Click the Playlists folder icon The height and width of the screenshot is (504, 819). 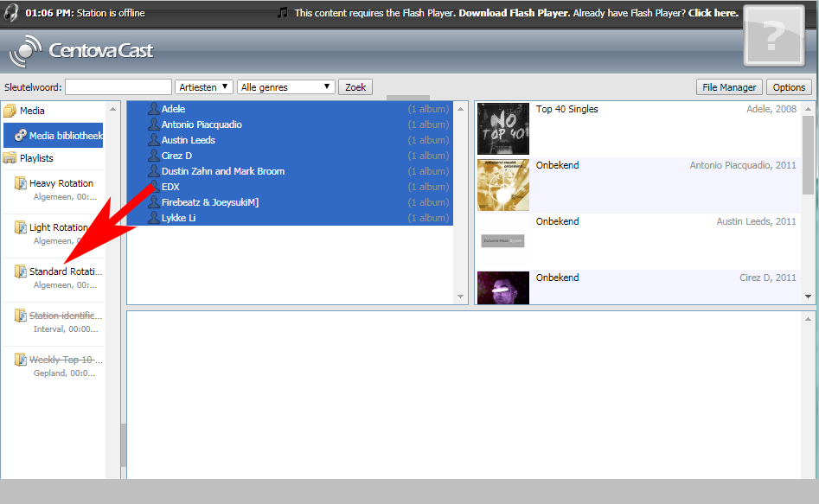(10, 158)
